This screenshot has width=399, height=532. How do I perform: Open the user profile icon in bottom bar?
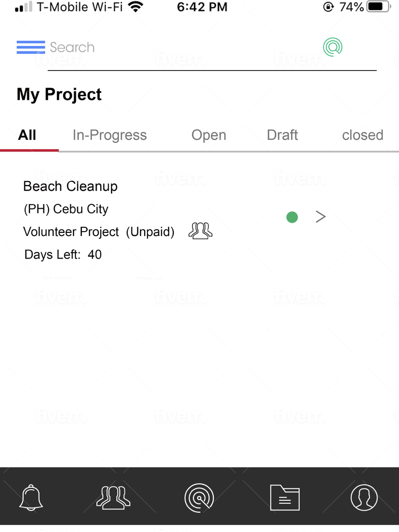(x=364, y=498)
